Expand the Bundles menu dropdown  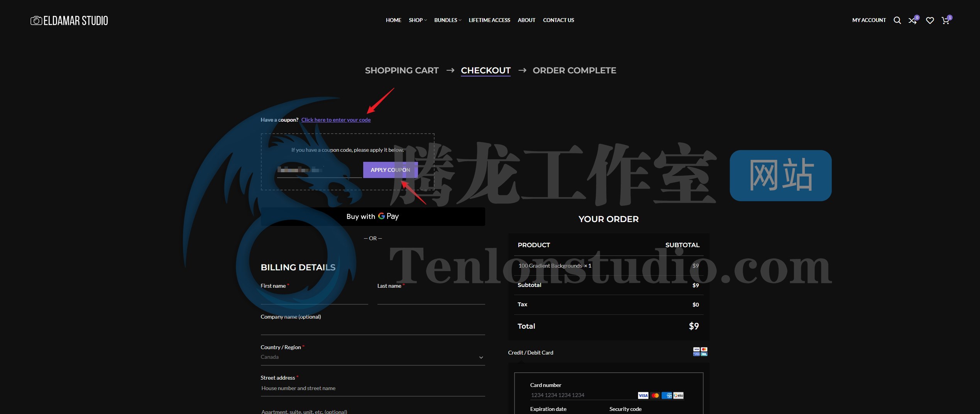(x=448, y=20)
